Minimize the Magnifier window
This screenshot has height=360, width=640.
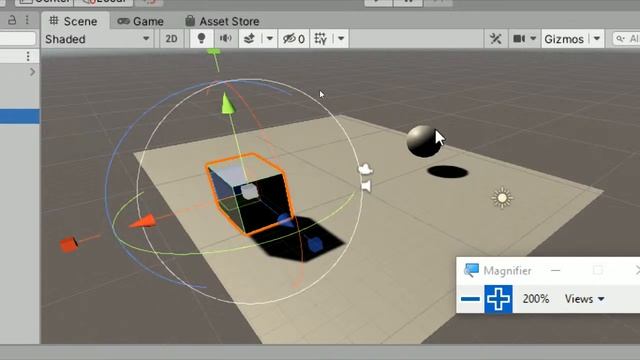click(x=555, y=270)
